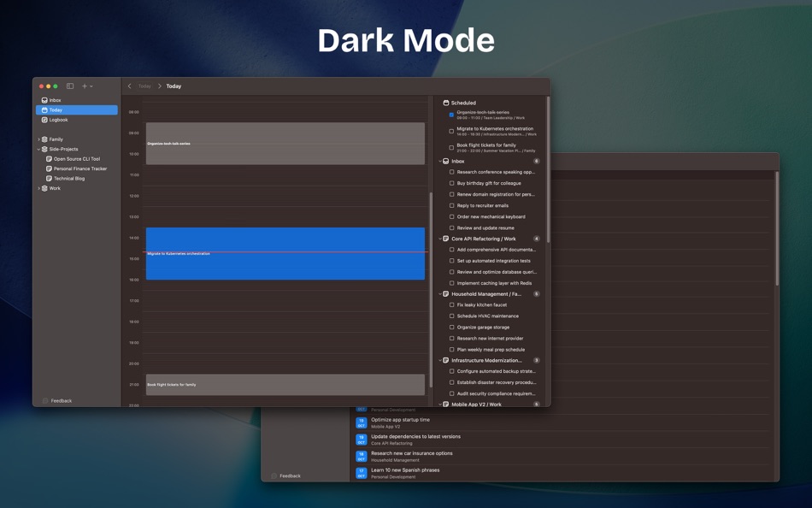812x508 pixels.
Task: Select Inbox in the sidebar
Action: point(53,100)
